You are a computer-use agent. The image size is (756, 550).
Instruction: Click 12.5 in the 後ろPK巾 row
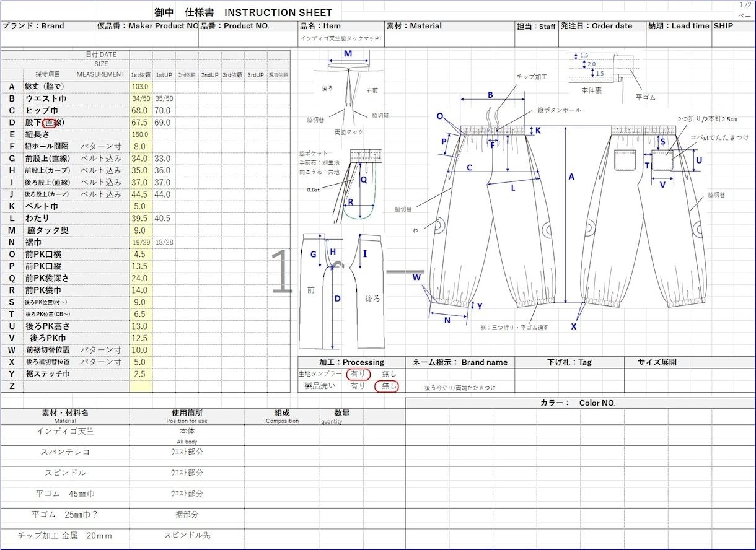click(140, 338)
